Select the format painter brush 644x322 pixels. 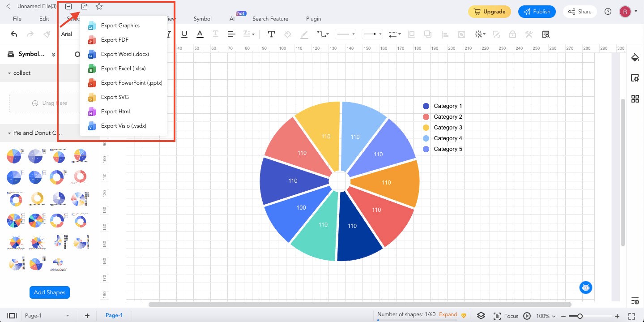[x=47, y=34]
